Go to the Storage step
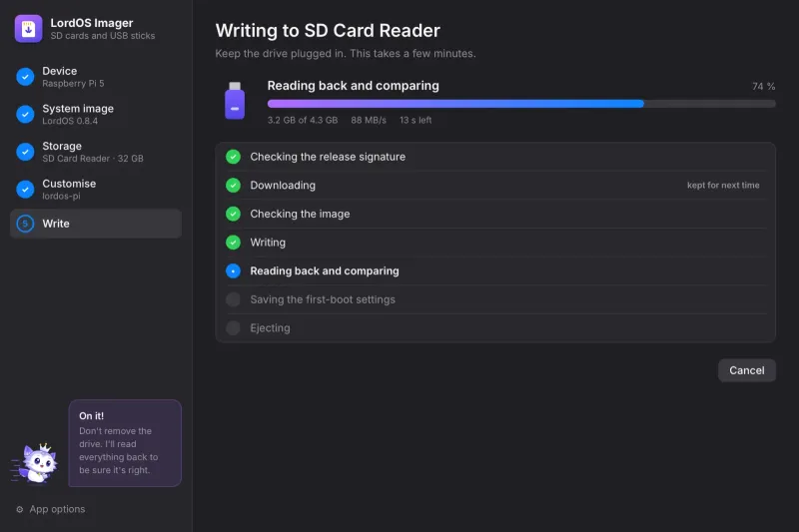This screenshot has width=799, height=532. [96, 152]
